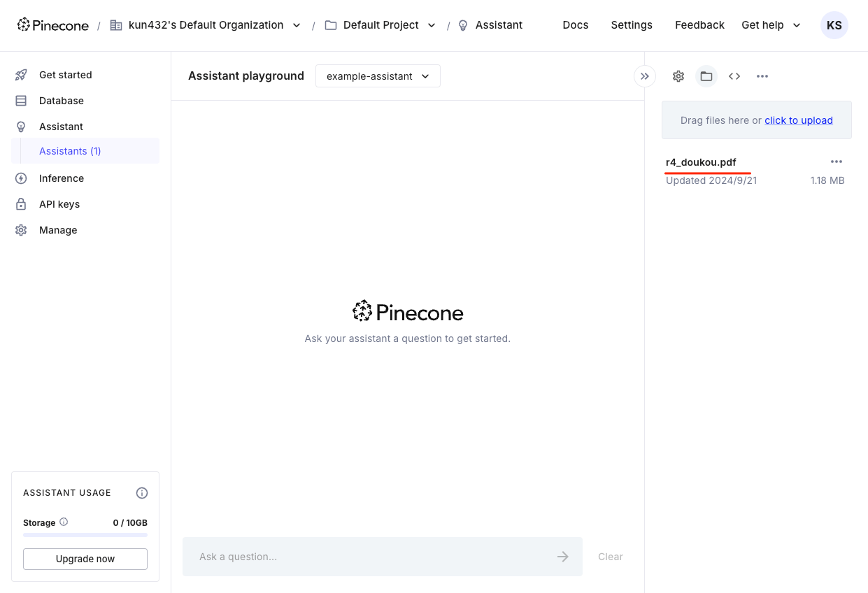Image resolution: width=868 pixels, height=593 pixels.
Task: Click the Updated 2024/9/21 text
Action: (711, 180)
